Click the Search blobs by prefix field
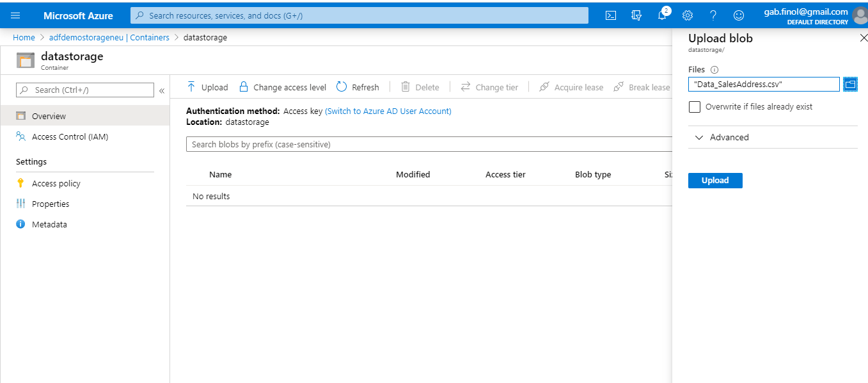This screenshot has height=383, width=868. point(429,145)
